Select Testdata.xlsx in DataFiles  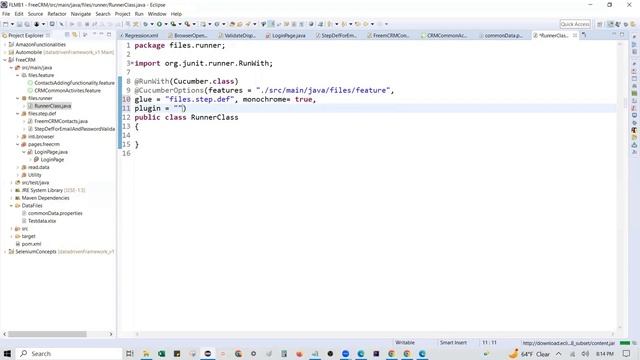point(42,221)
